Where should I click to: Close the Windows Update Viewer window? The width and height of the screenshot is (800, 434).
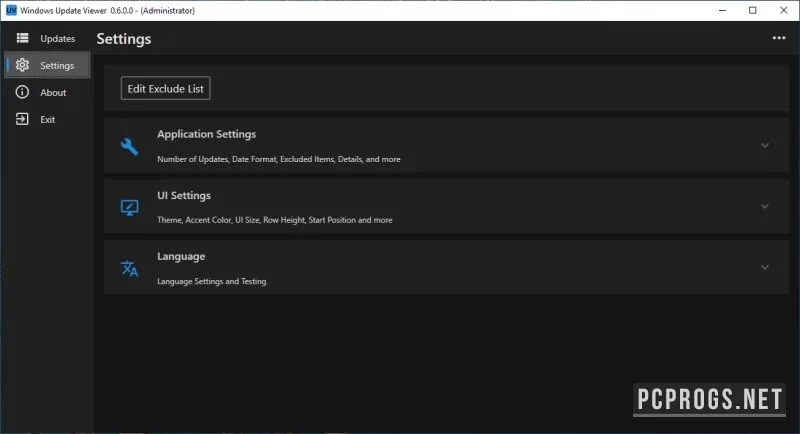pos(784,10)
